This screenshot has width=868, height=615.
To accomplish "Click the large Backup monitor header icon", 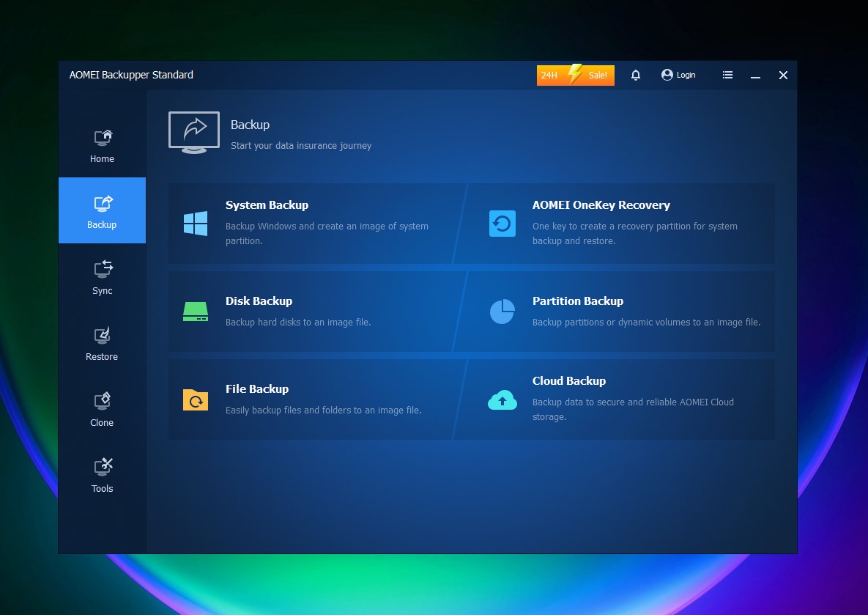I will tap(194, 133).
